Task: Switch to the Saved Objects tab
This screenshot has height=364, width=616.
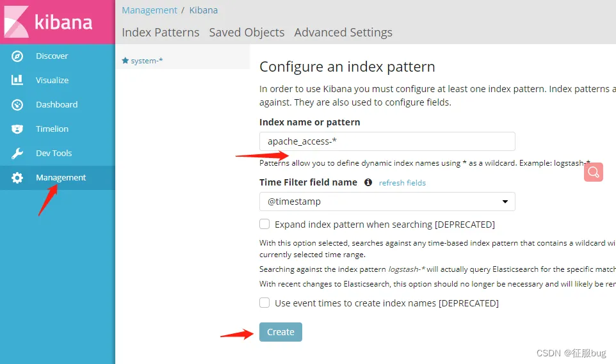Action: (x=247, y=32)
